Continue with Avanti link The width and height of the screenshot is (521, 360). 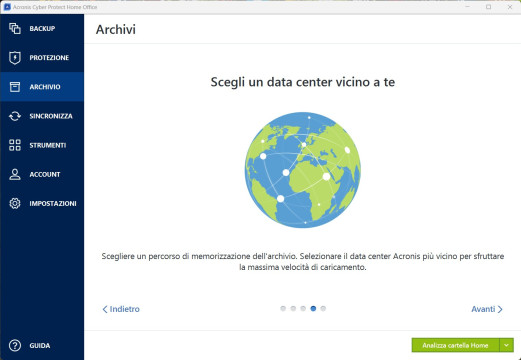pos(487,309)
